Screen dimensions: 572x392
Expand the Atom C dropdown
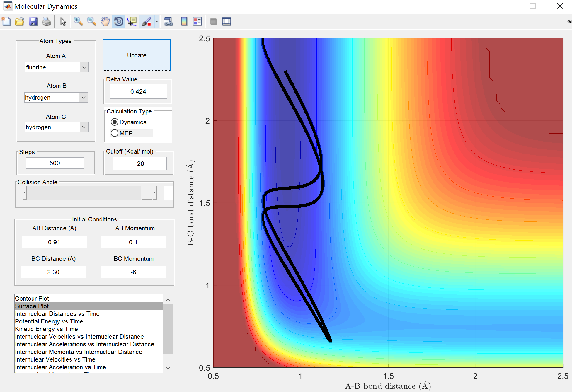(84, 127)
